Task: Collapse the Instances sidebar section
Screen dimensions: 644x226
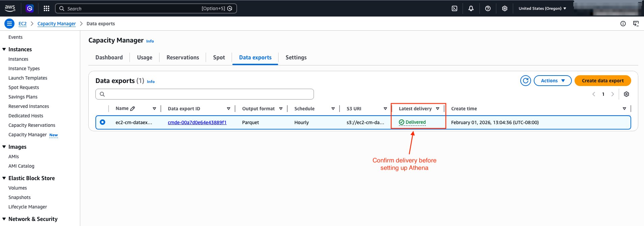Action: click(4, 49)
